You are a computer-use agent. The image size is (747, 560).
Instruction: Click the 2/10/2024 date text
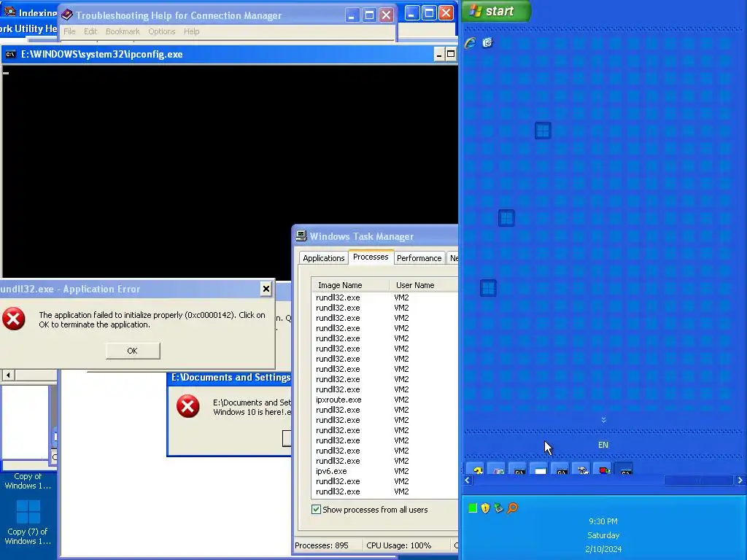pyautogui.click(x=603, y=549)
